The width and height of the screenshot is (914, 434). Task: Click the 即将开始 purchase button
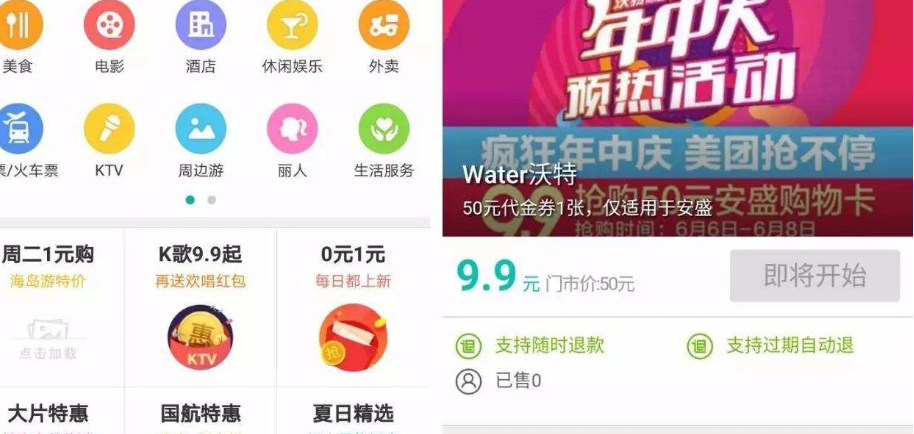click(815, 276)
